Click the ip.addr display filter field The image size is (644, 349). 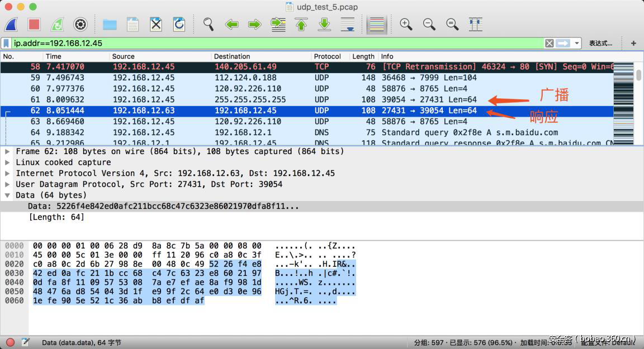pos(277,43)
